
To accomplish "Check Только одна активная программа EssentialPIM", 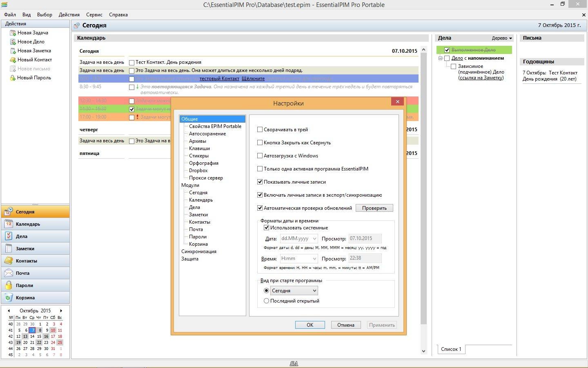I will click(260, 169).
